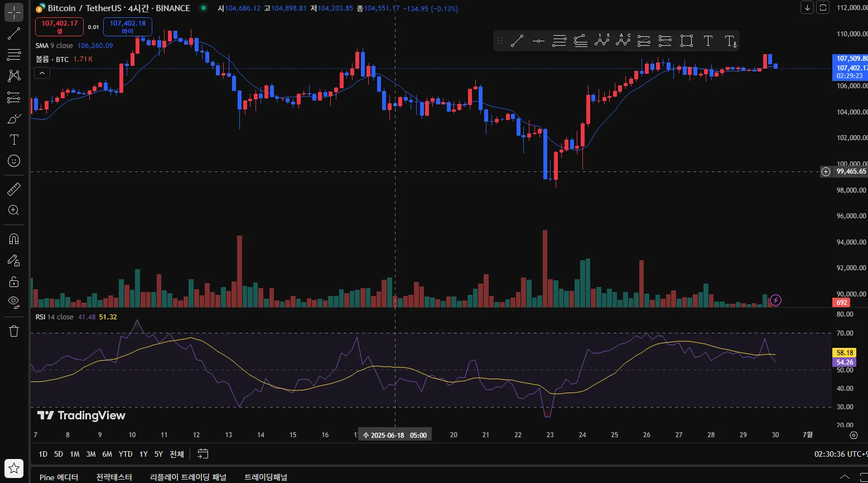The width and height of the screenshot is (868, 483).
Task: Collapse the indicator legend chevron
Action: 42,73
